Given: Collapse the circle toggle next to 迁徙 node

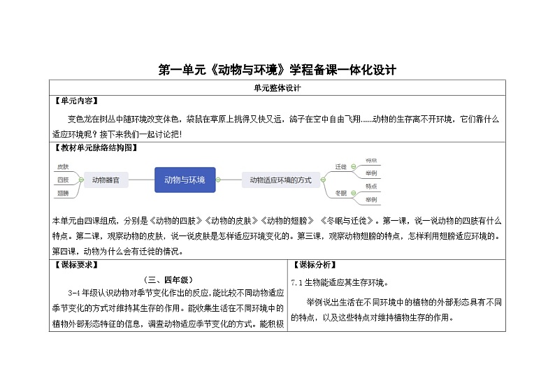Looking at the screenshot, I should (353, 166).
